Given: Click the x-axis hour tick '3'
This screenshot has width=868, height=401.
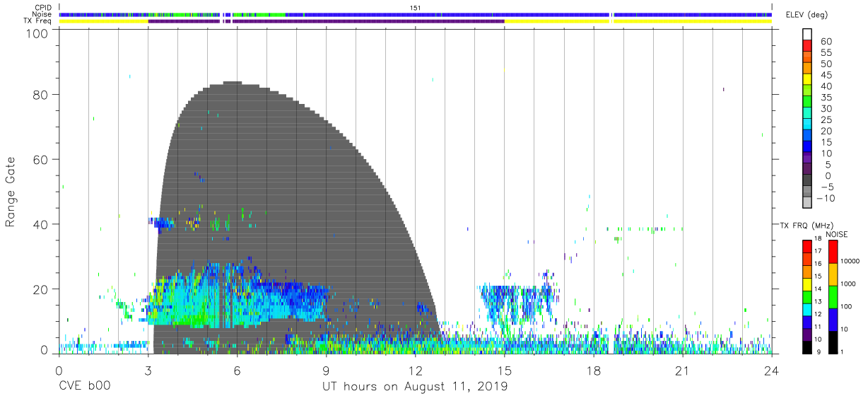Looking at the screenshot, I should [148, 371].
